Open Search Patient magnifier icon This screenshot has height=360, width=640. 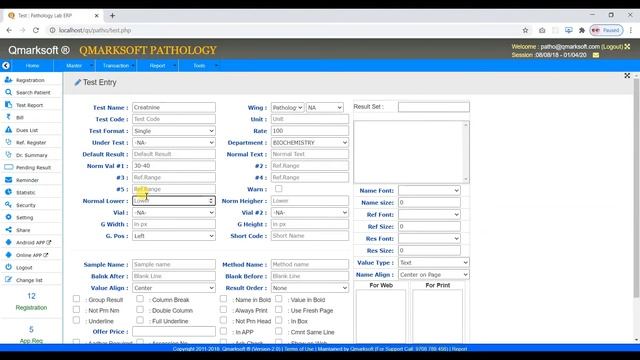point(8,92)
